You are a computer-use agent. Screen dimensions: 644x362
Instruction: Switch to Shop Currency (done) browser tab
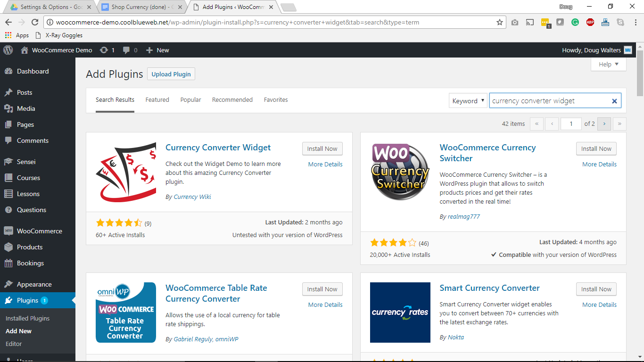tap(142, 7)
